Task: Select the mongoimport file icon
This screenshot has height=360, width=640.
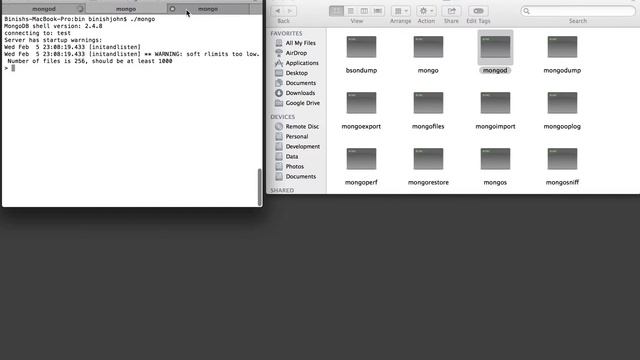Action: (x=495, y=102)
